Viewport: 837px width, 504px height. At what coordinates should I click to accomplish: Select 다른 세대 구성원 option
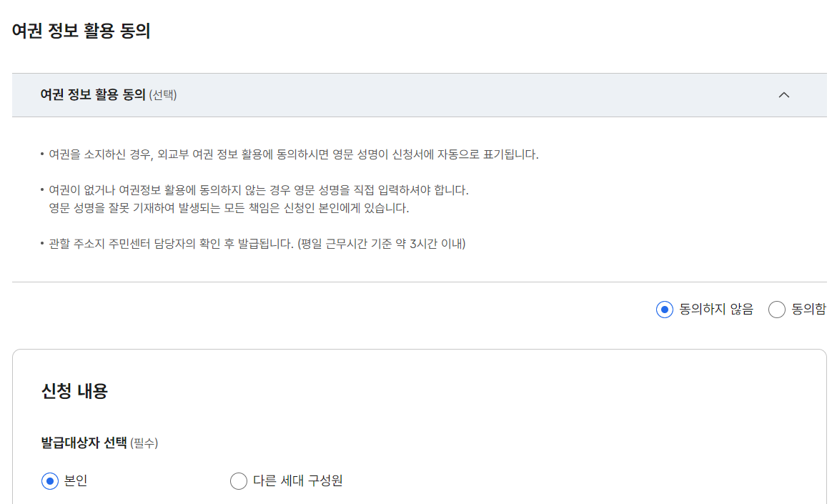[238, 481]
